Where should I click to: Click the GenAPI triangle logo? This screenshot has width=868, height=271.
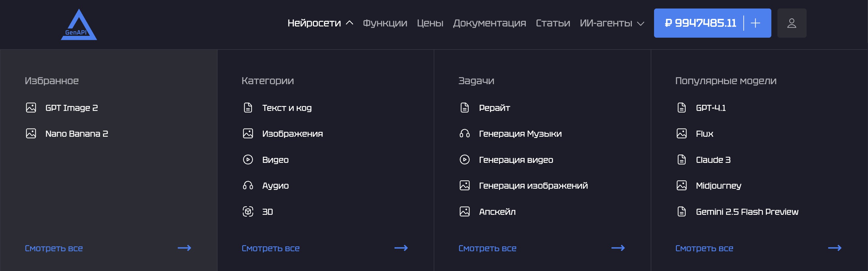(79, 25)
